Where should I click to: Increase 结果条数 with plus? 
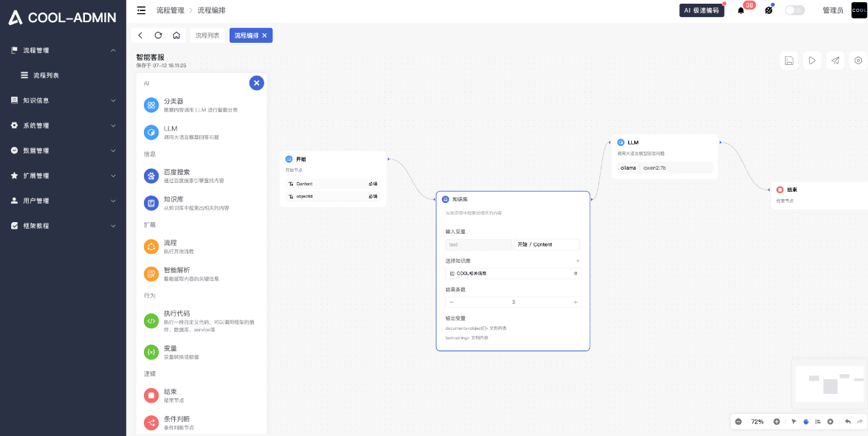point(575,302)
